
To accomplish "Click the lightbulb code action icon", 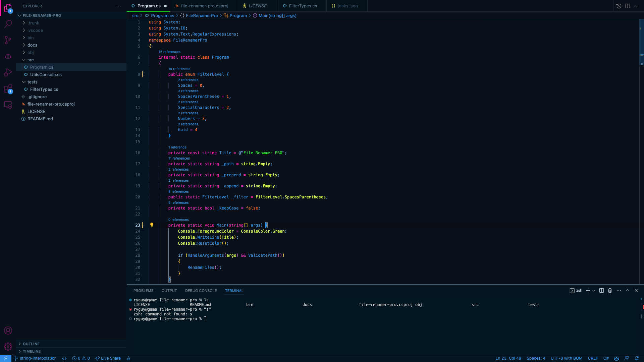I will [x=152, y=225].
